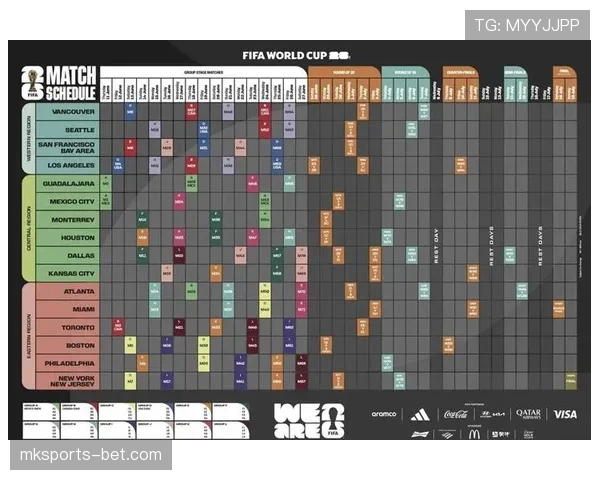Click the Budweiser logo
The width and height of the screenshot is (600, 480).
[x=420, y=434]
